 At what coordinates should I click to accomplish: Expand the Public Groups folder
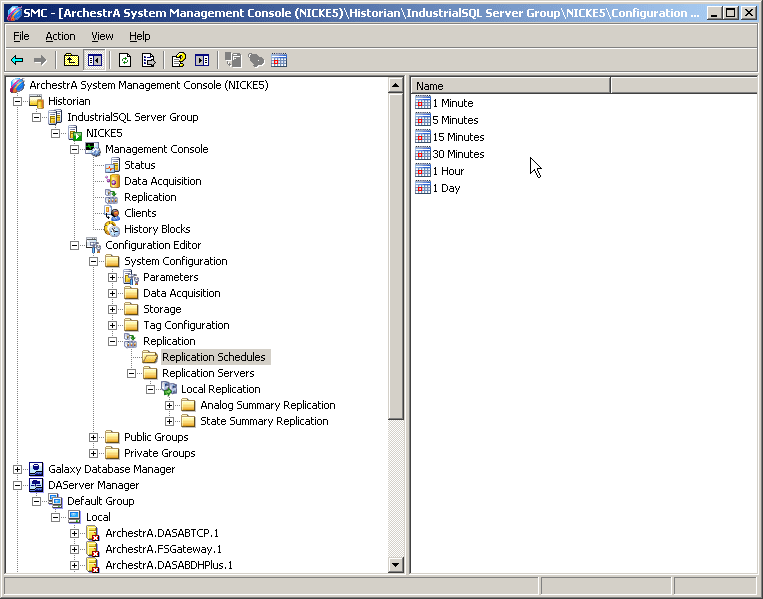(93, 437)
